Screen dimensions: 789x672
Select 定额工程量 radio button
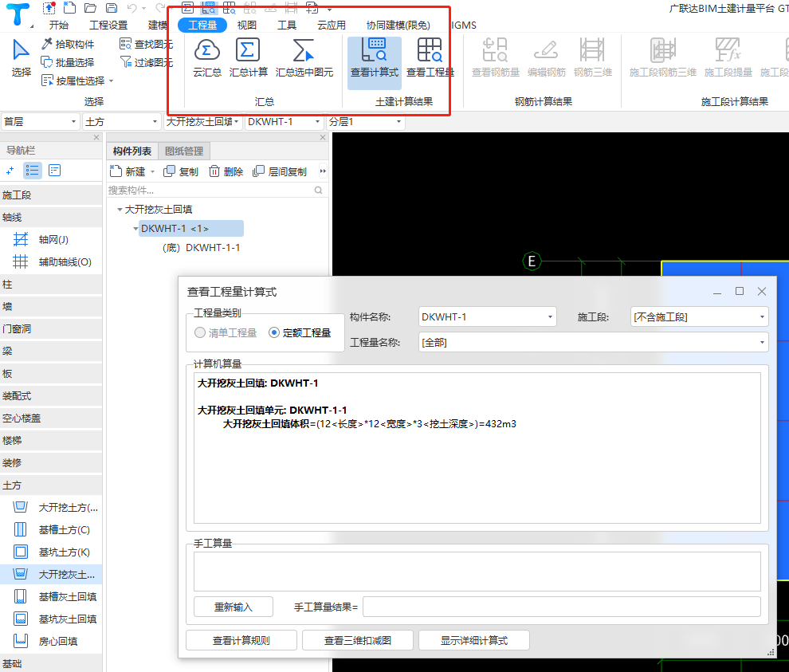274,332
